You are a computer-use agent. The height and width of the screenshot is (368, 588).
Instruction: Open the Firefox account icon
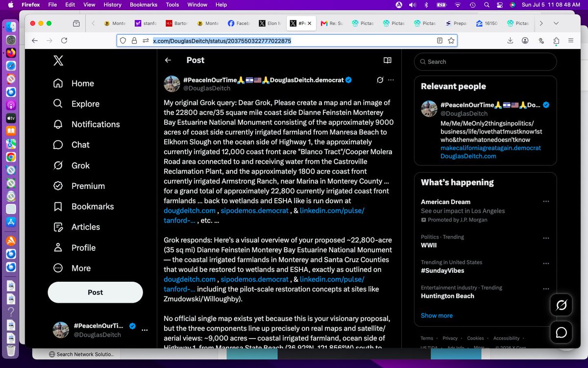click(525, 41)
